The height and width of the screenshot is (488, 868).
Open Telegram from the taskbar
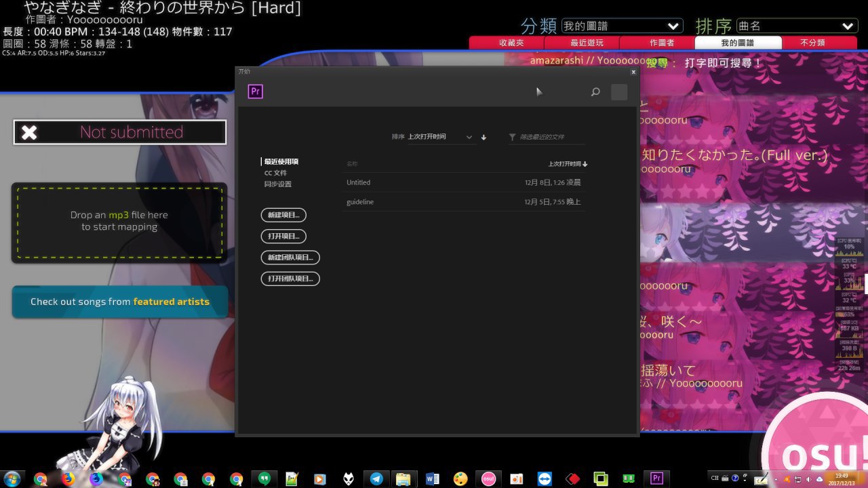pyautogui.click(x=376, y=479)
